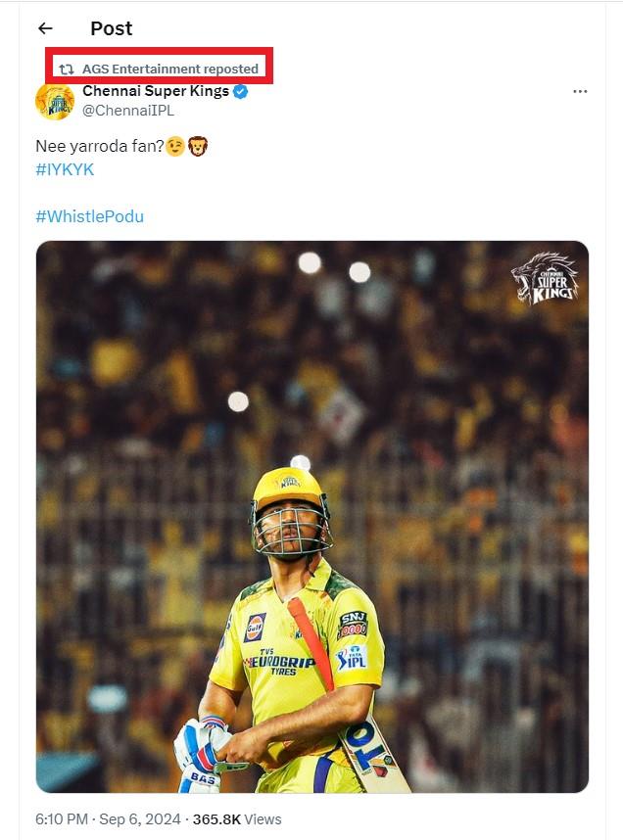Go back using the left arrow
This screenshot has height=840, width=623.
(46, 28)
